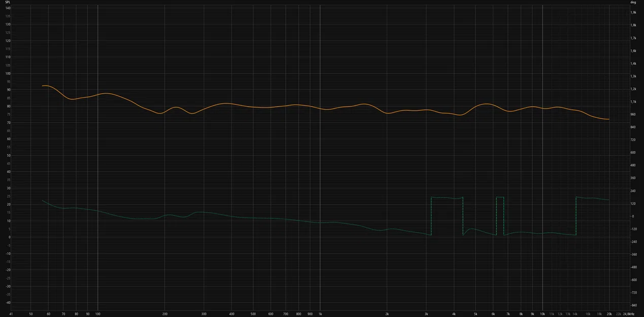
Task: Click the -40 label on SPL axis
Action: pos(8,302)
